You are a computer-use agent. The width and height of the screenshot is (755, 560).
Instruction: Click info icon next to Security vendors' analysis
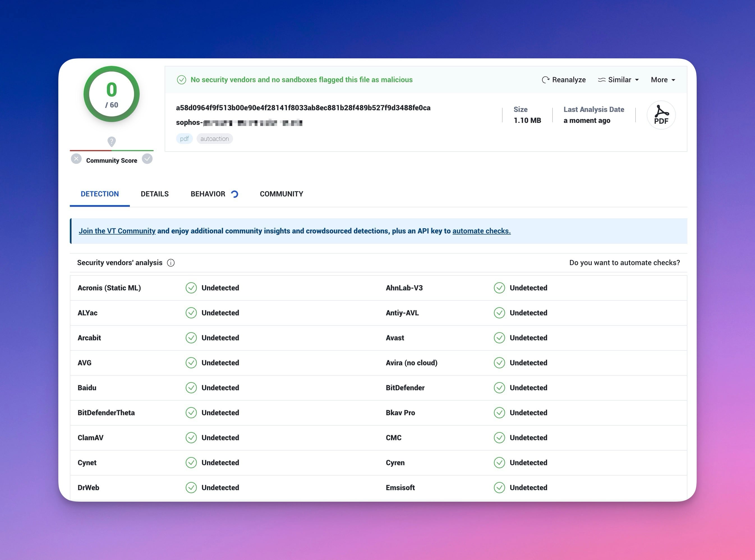171,263
